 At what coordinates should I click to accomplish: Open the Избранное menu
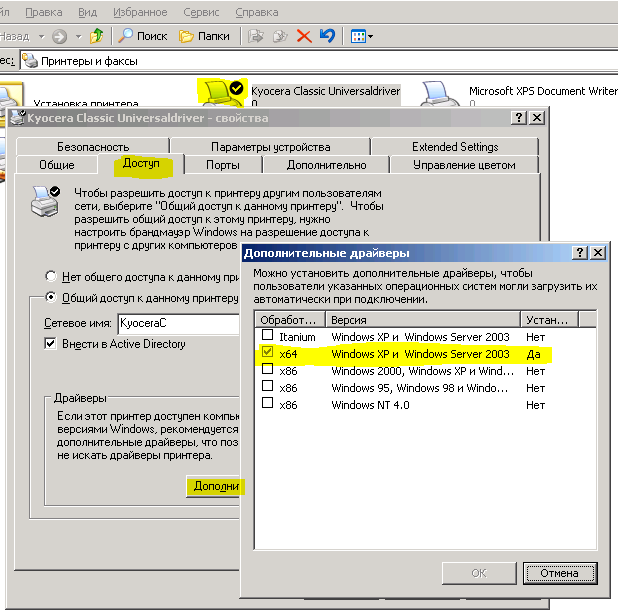140,13
